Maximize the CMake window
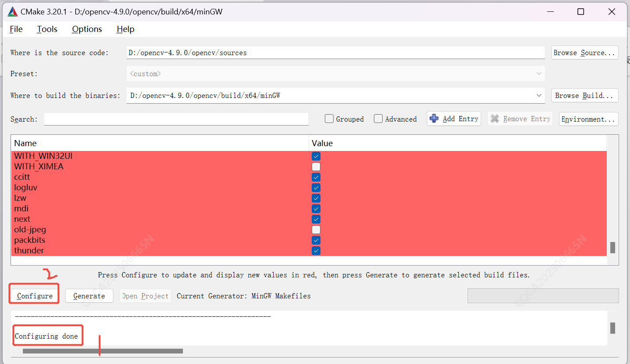Image resolution: width=630 pixels, height=364 pixels. pos(581,12)
